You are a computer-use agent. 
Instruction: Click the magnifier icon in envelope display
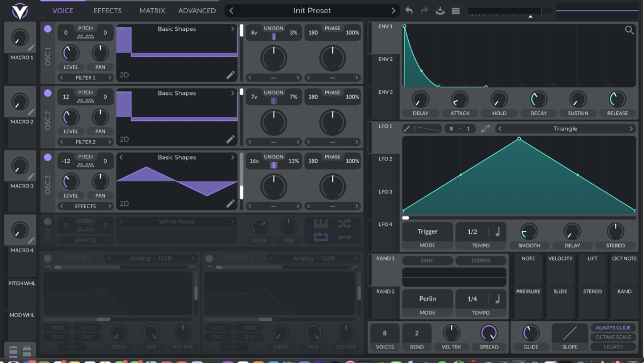tap(629, 30)
